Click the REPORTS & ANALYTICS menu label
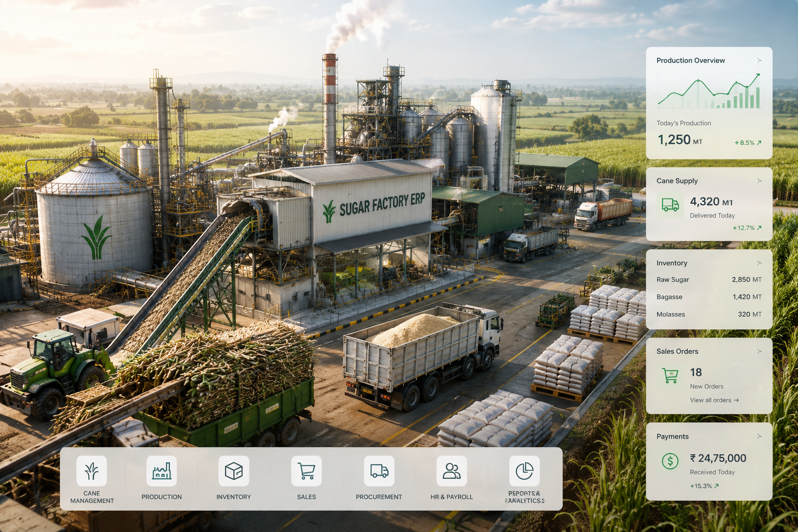The height and width of the screenshot is (532, 798). pyautogui.click(x=524, y=497)
